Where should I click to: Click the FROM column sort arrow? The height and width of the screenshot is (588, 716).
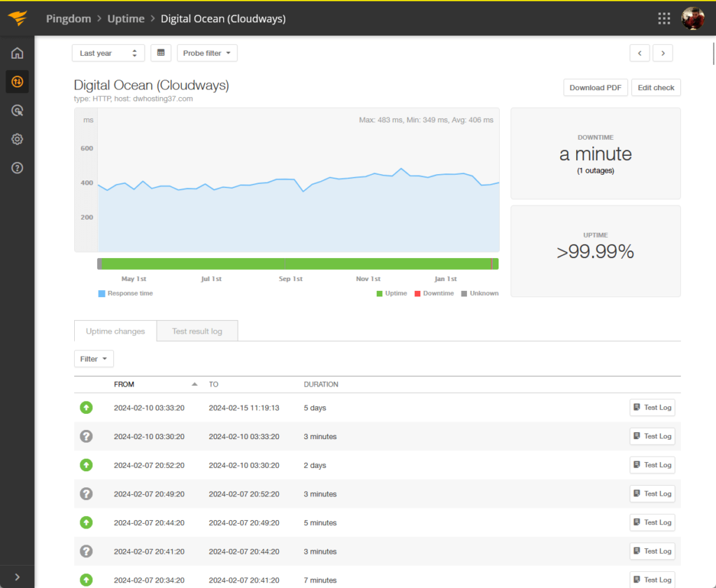(194, 385)
